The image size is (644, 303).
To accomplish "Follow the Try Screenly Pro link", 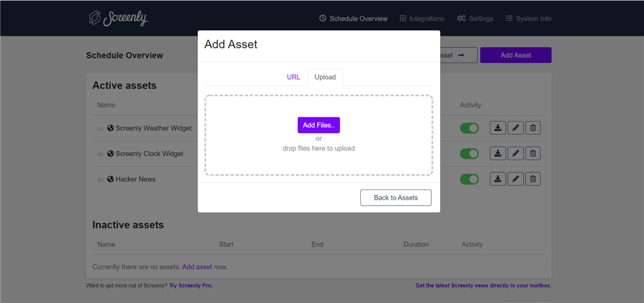I will [191, 286].
